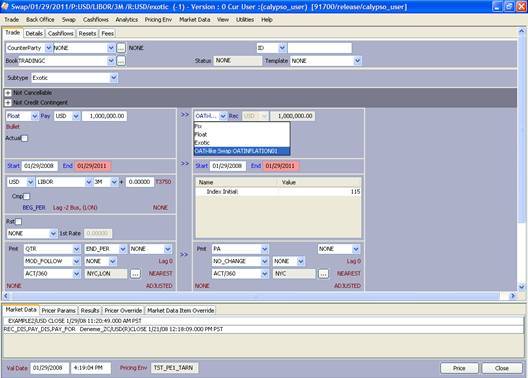528x378 pixels.
Task: Open the Results tab
Action: 90,310
